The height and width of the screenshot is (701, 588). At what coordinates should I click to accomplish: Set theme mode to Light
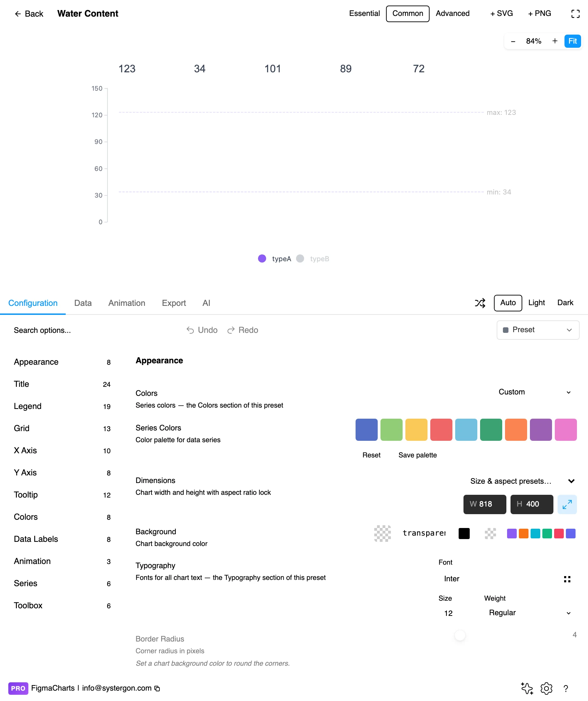click(x=536, y=303)
